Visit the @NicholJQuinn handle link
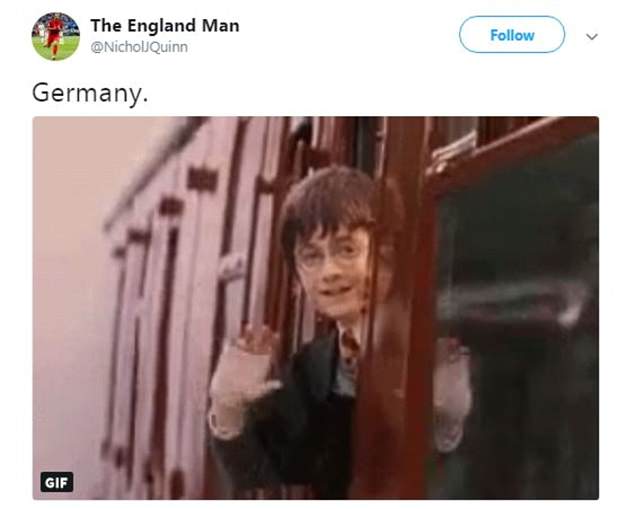This screenshot has width=634, height=509. coord(139,47)
